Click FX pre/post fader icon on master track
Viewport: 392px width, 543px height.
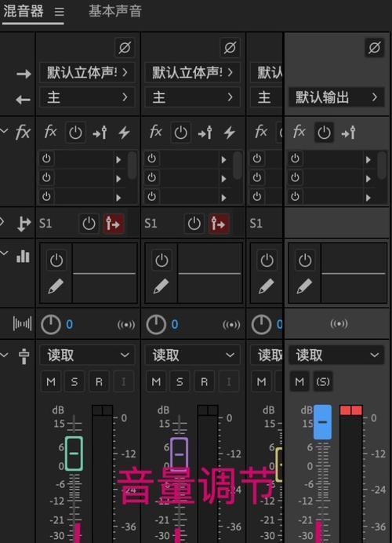348,133
